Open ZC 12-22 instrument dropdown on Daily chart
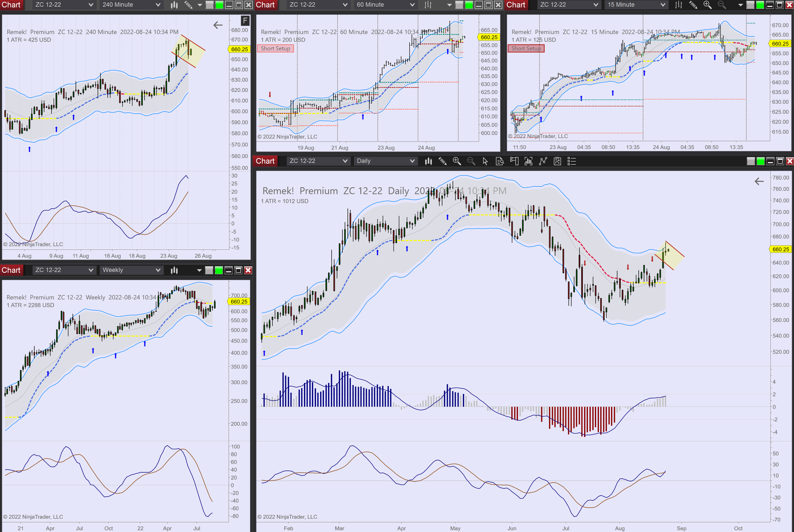Image resolution: width=794 pixels, height=532 pixels. tap(318, 161)
